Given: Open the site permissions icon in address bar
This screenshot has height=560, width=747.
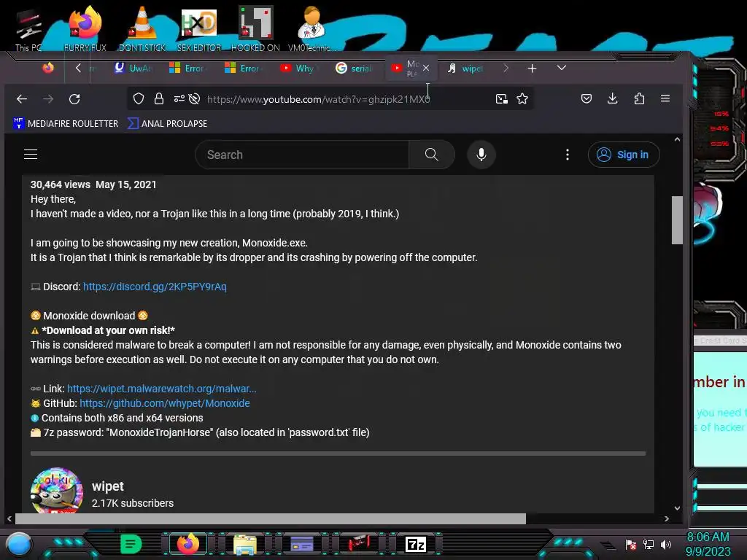Looking at the screenshot, I should point(179,98).
